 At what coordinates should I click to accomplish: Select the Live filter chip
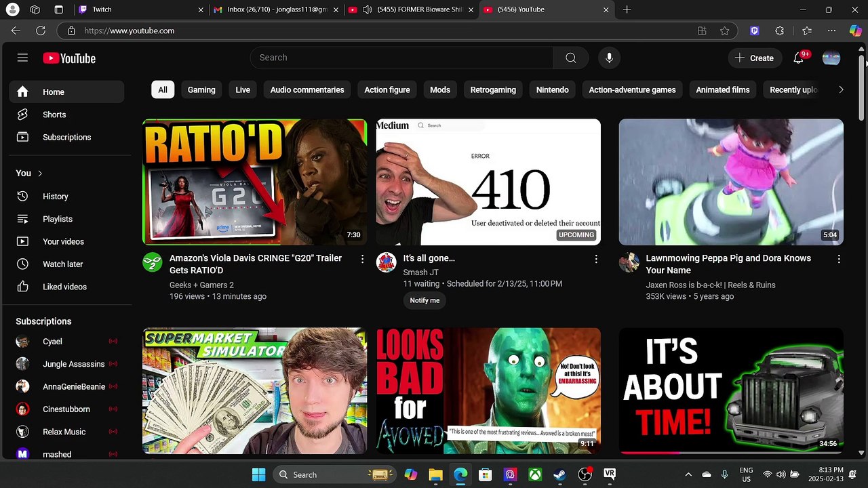click(243, 89)
